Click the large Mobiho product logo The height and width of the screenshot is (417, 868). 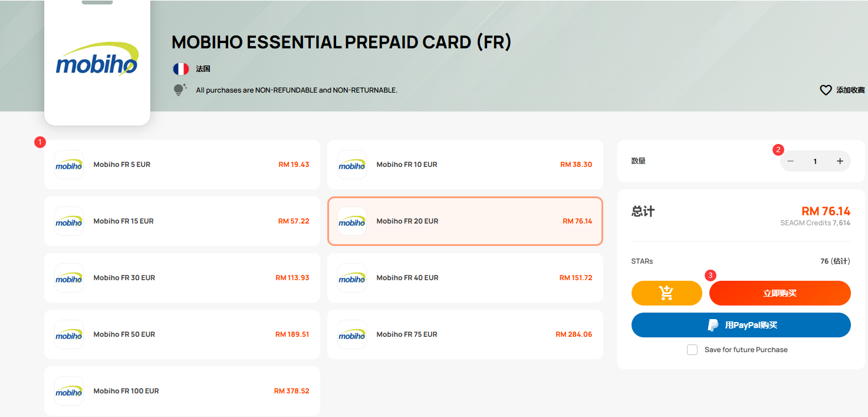[x=97, y=60]
